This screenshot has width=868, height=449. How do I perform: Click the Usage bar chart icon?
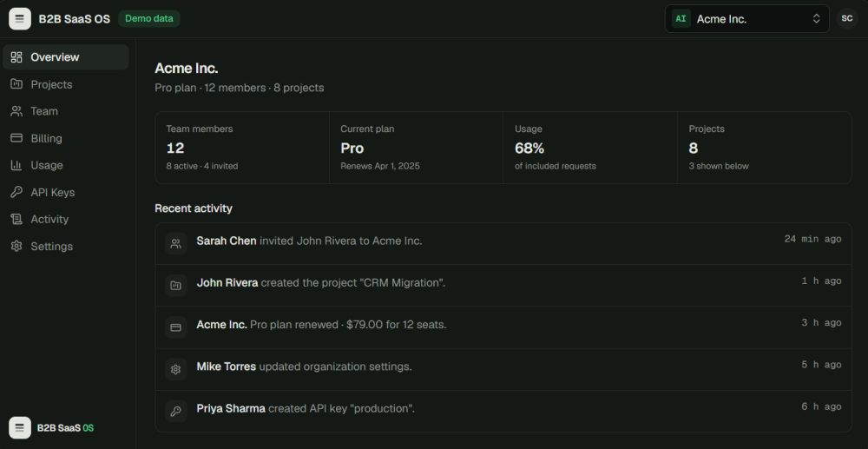coord(16,165)
